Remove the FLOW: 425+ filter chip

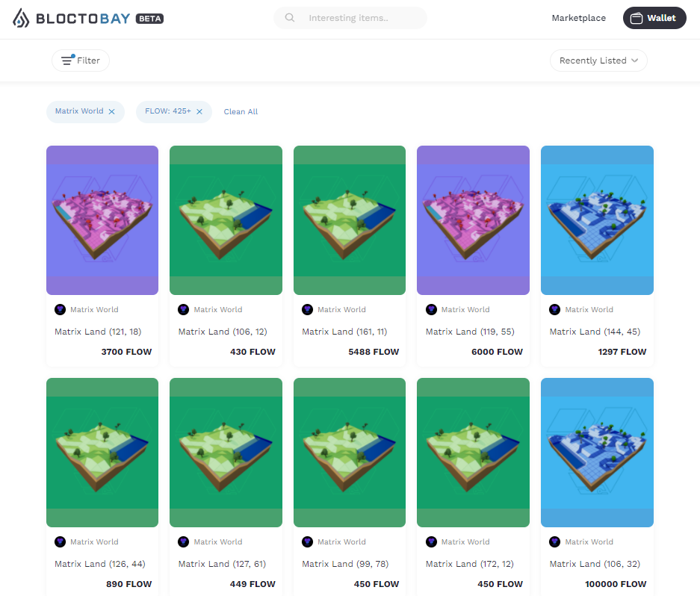199,111
